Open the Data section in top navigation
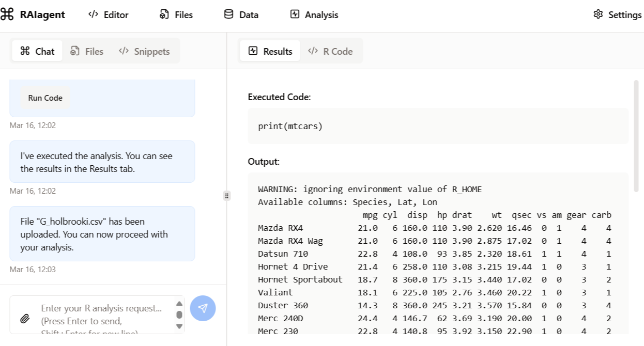The image size is (644, 346). pyautogui.click(x=241, y=14)
